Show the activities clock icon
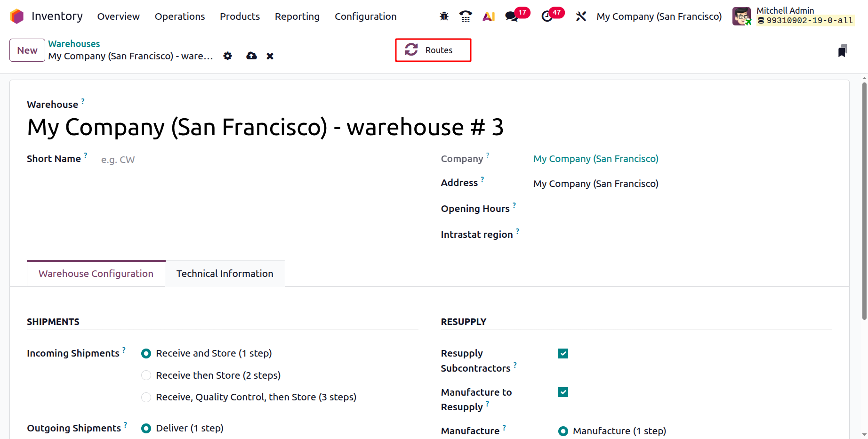 (x=547, y=16)
